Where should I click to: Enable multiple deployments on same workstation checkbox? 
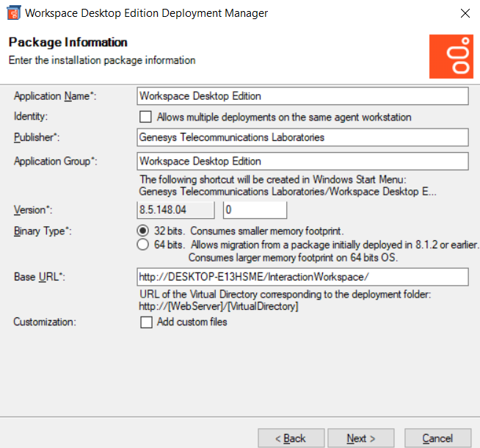(x=145, y=117)
